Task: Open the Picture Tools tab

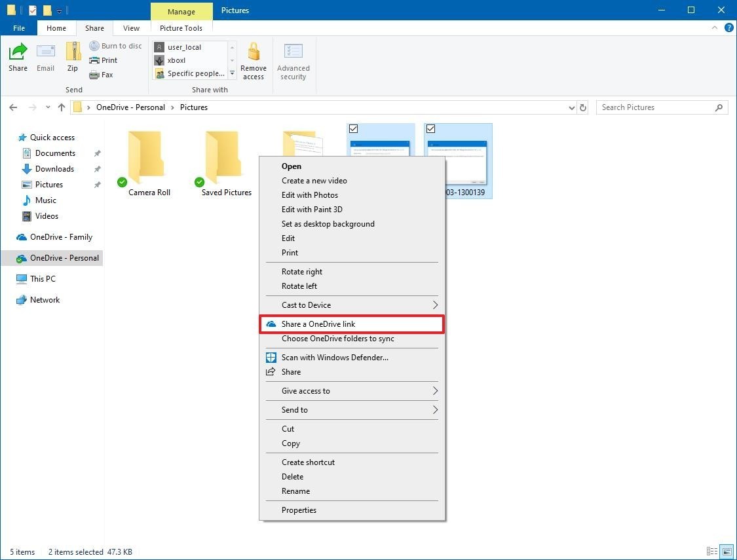Action: coord(181,28)
